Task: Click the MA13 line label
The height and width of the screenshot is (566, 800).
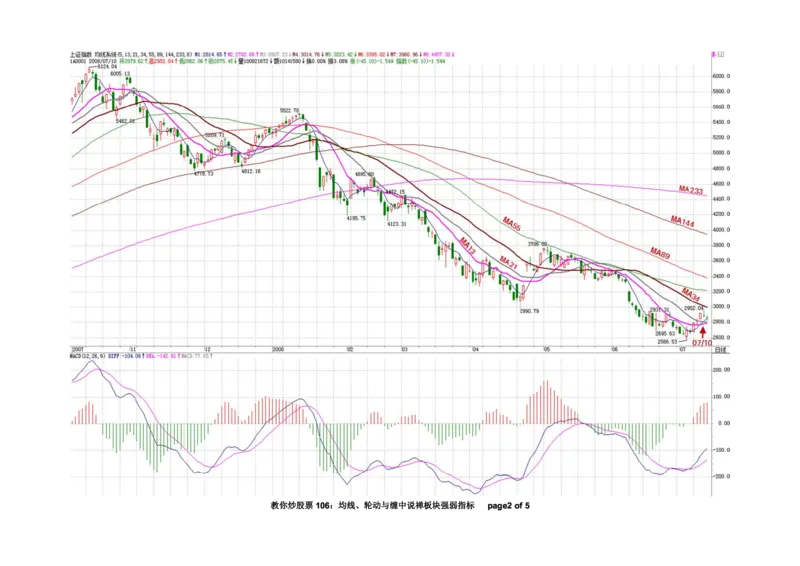Action: [x=466, y=244]
